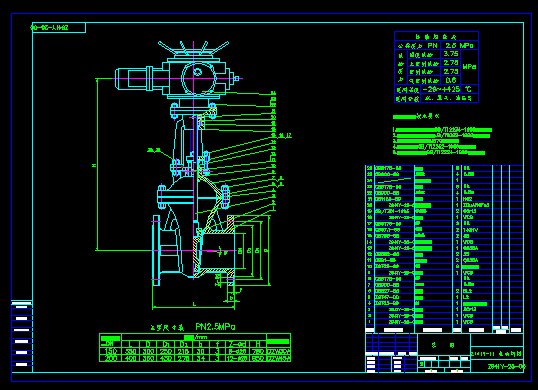Click the 150 row in the dimension table

195,351
